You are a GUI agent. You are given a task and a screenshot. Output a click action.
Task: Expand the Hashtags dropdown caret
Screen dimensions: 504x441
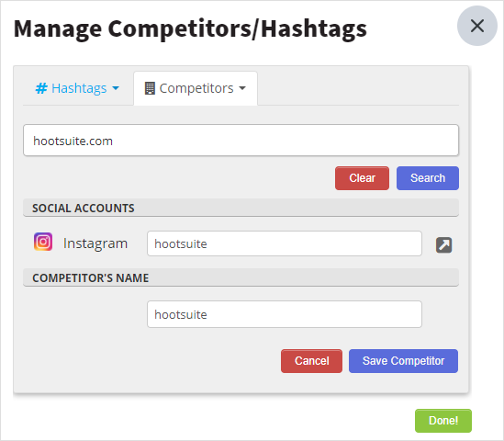116,88
